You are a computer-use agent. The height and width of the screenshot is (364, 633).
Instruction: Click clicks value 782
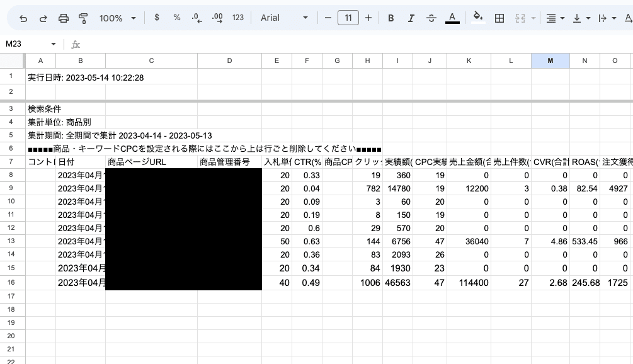pos(367,188)
